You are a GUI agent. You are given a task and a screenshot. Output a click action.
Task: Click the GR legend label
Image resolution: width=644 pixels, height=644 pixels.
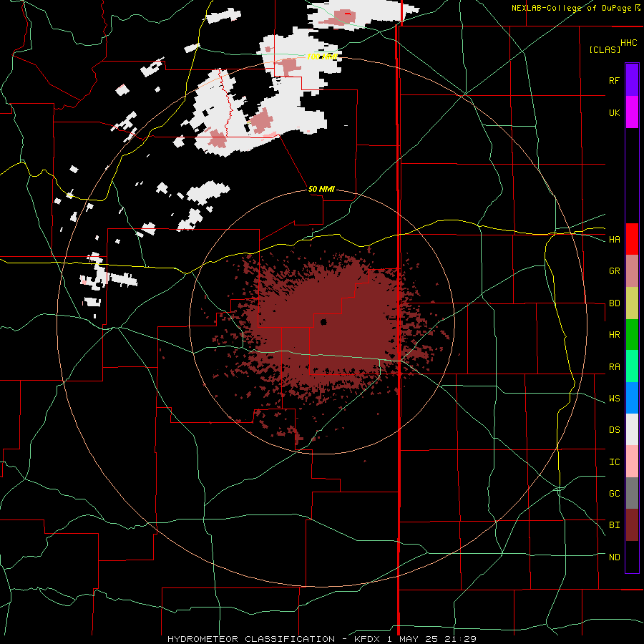coord(614,271)
